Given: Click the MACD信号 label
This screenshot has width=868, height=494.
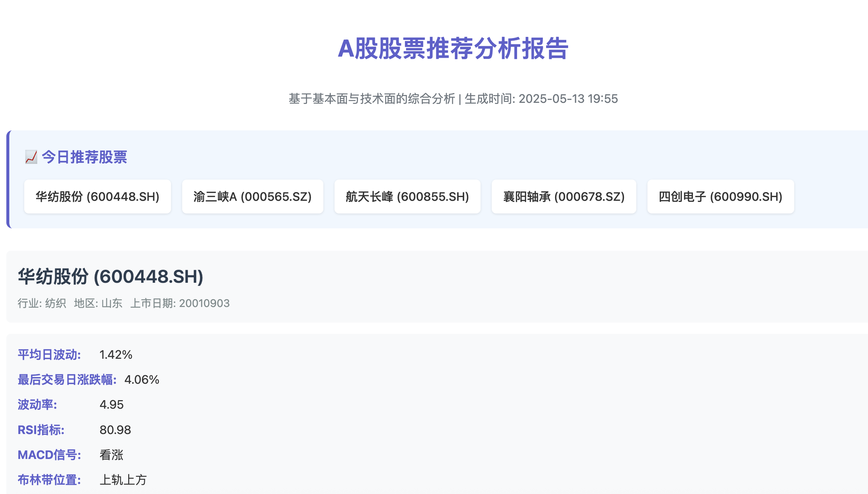Looking at the screenshot, I should pos(50,455).
